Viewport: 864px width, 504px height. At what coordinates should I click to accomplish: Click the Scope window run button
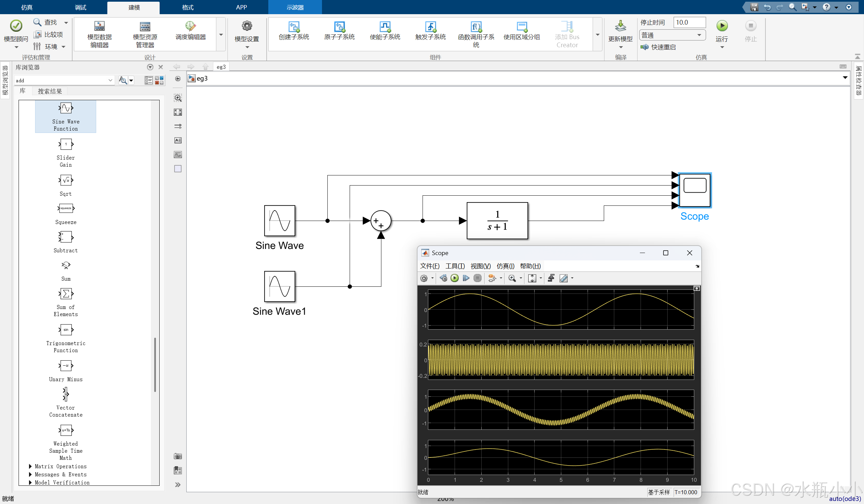[x=455, y=278]
